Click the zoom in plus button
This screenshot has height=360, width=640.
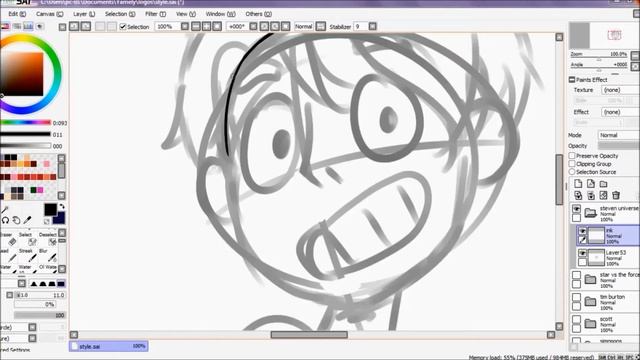[207, 27]
